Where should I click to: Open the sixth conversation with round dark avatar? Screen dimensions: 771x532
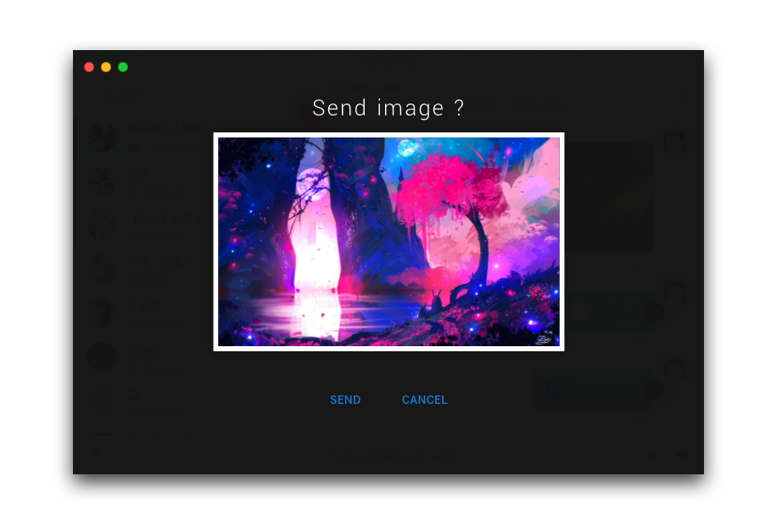click(103, 356)
